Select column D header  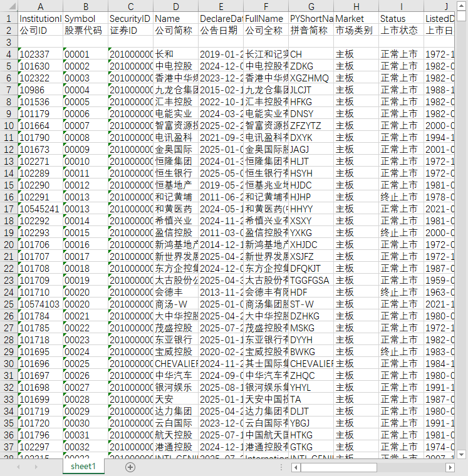tap(176, 6)
